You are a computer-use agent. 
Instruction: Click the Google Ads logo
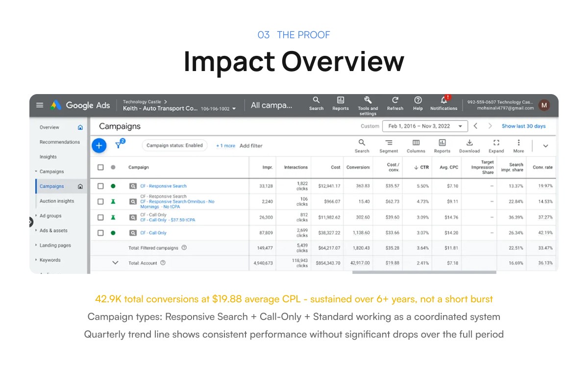click(x=80, y=105)
